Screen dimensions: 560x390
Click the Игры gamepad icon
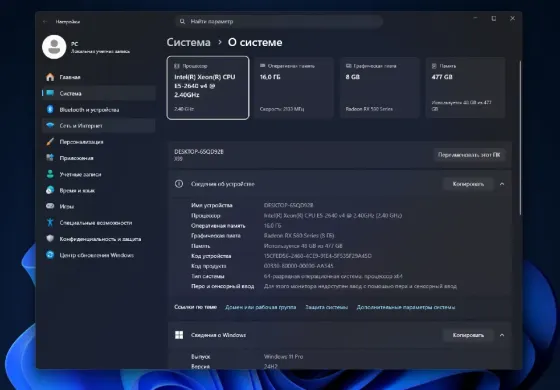pos(50,206)
